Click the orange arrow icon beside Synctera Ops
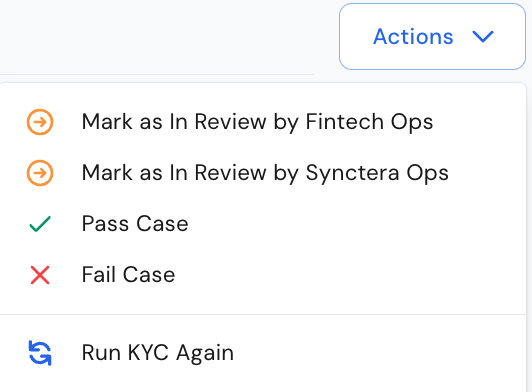The width and height of the screenshot is (532, 392). 40,173
